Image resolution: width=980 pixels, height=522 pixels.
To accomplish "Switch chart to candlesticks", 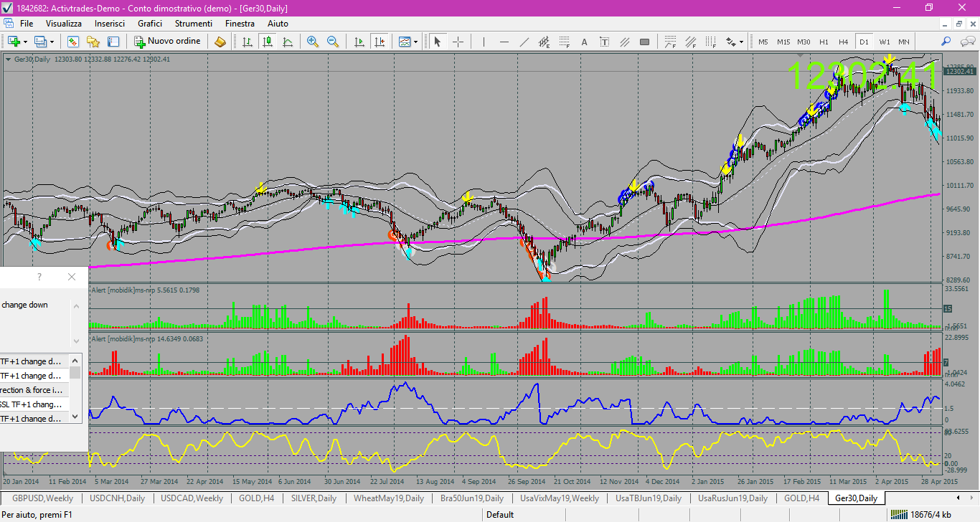I will pyautogui.click(x=268, y=42).
